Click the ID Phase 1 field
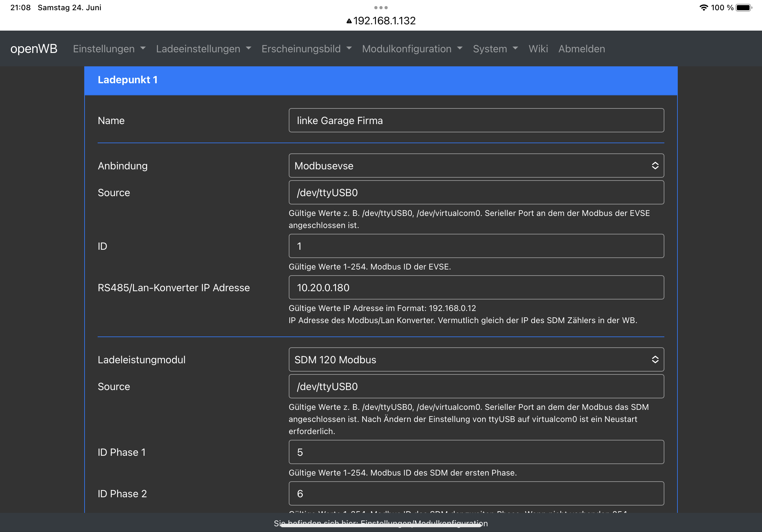 (476, 452)
